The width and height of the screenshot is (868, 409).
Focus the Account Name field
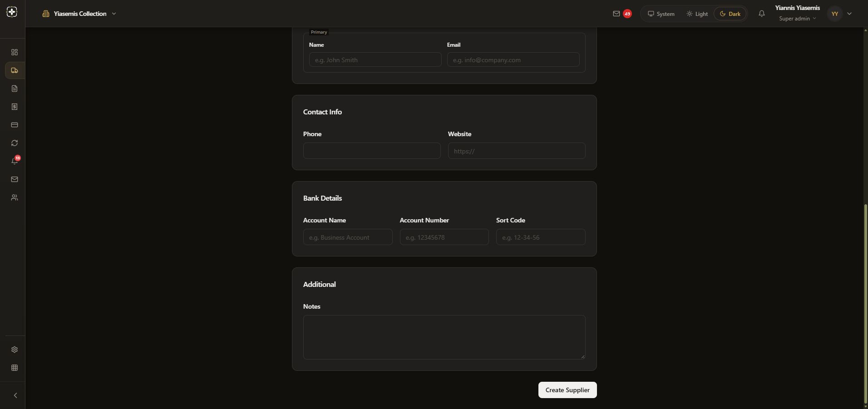tap(348, 237)
